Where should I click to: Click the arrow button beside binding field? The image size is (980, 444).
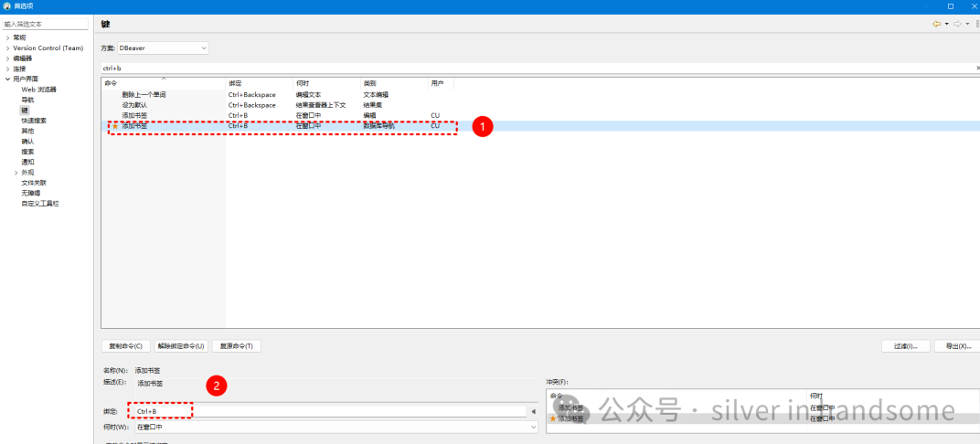tap(533, 412)
